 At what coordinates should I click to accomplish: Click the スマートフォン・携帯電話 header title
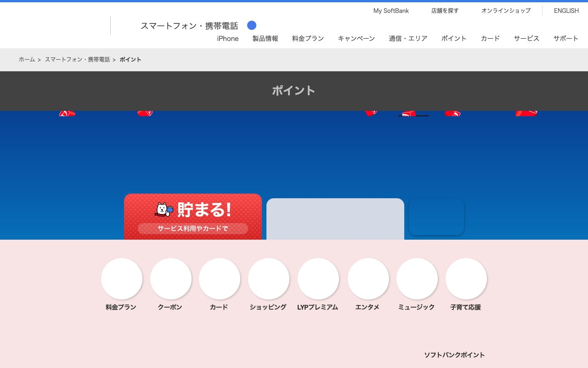click(189, 26)
